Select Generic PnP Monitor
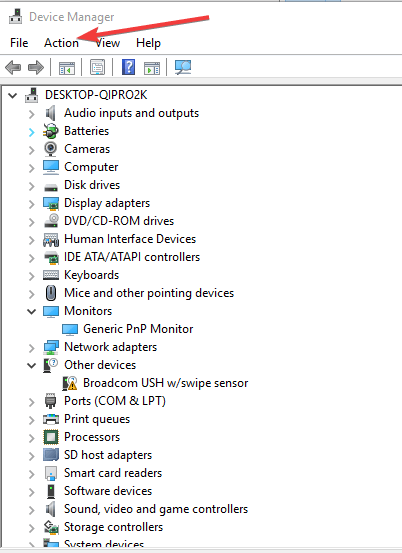 (138, 329)
